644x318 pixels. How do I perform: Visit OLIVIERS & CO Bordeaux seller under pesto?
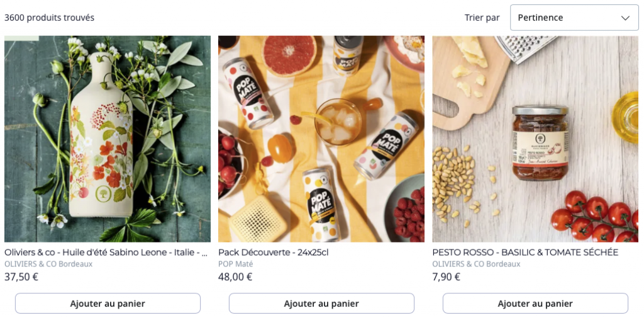coord(476,264)
